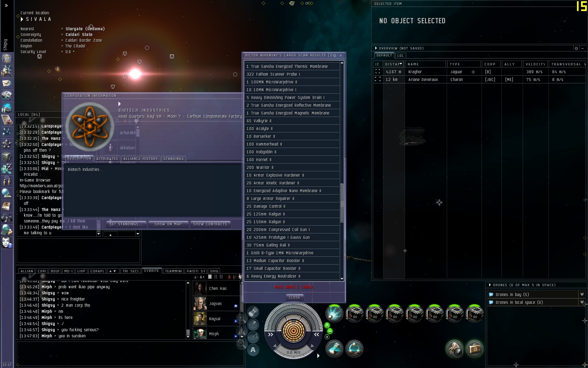
Task: Collapse the Drones panel header triangle
Action: tap(490, 285)
